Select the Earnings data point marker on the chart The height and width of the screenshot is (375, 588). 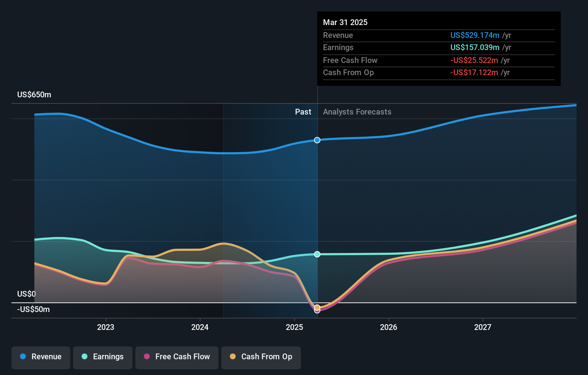[x=317, y=254]
